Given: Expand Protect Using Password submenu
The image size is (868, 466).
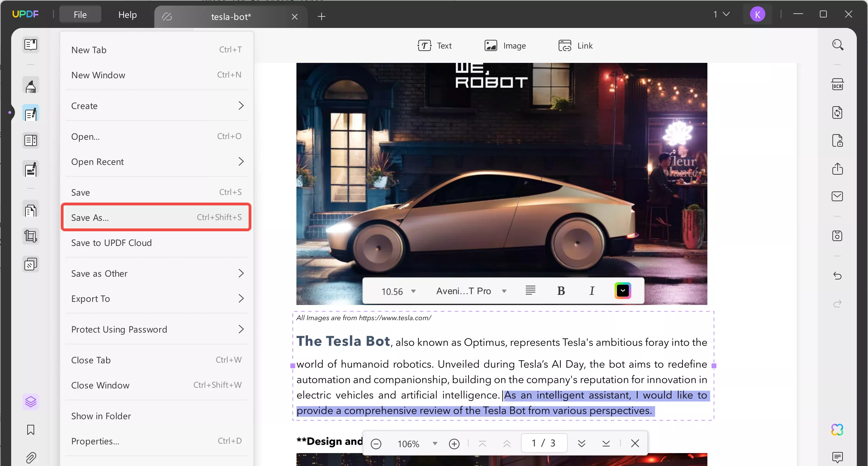Looking at the screenshot, I should pos(156,329).
